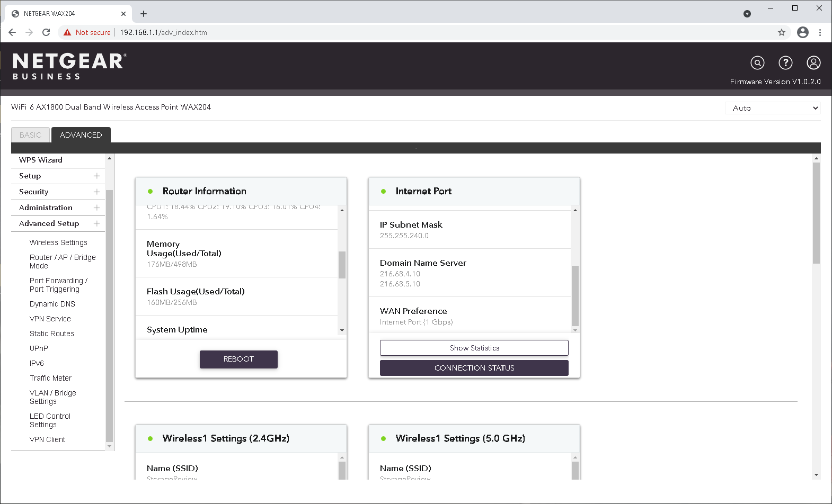Click Wireless1 Settings (2.4GHz) heading

point(226,438)
